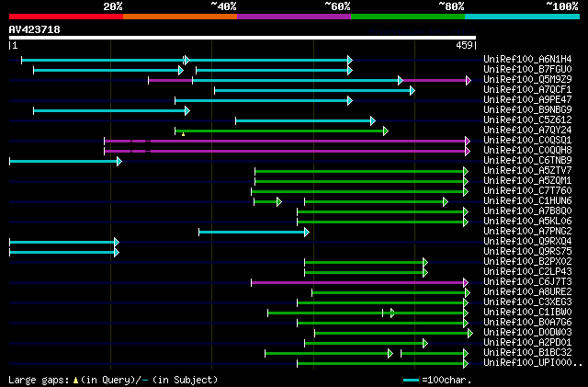Open the UniRef100_B2PX02 hit label
588x387 pixels.
[x=527, y=262]
